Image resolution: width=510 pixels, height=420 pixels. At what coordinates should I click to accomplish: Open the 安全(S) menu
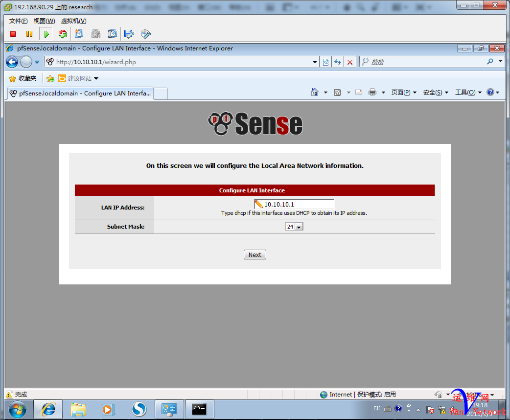(x=436, y=93)
